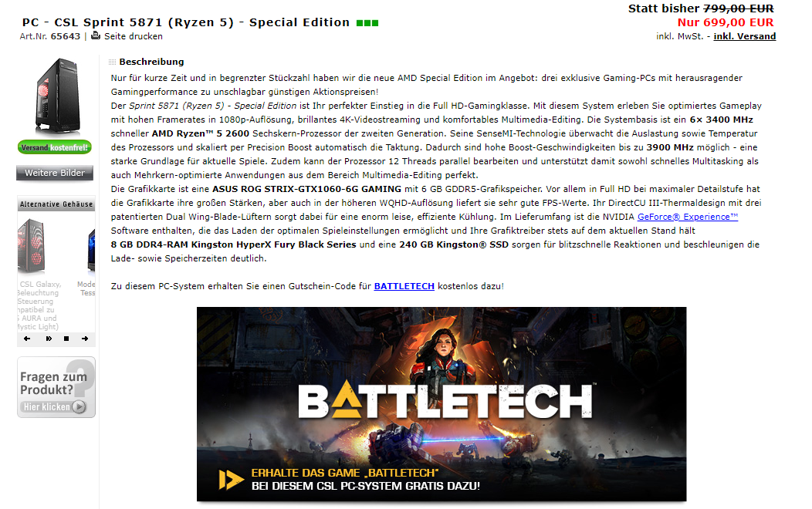Click the CSL Galaxy case caption text
The height and width of the screenshot is (509, 812).
(x=39, y=305)
